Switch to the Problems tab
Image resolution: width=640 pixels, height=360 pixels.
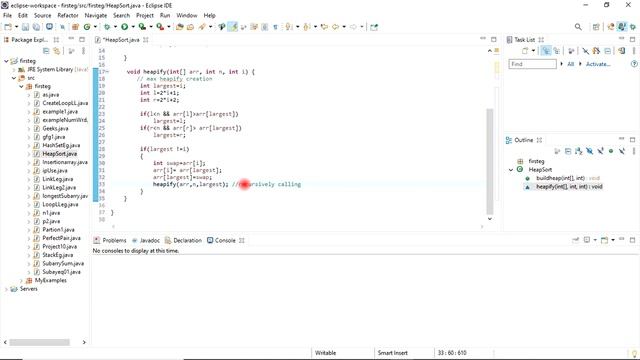110,240
